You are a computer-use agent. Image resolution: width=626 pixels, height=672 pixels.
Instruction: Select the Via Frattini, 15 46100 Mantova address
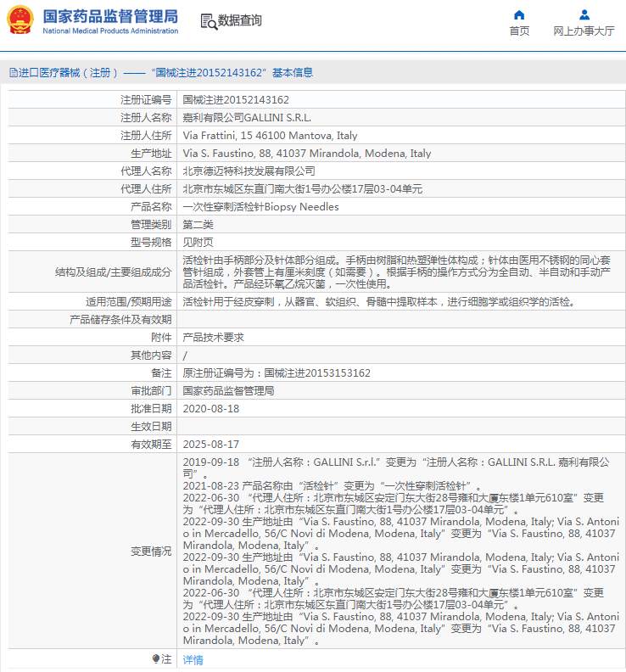pos(270,136)
